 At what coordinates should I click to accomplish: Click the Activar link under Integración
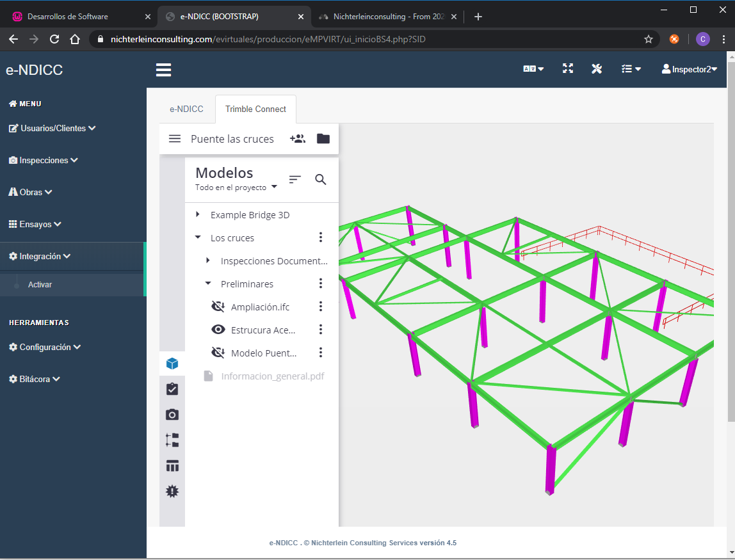pyautogui.click(x=40, y=285)
